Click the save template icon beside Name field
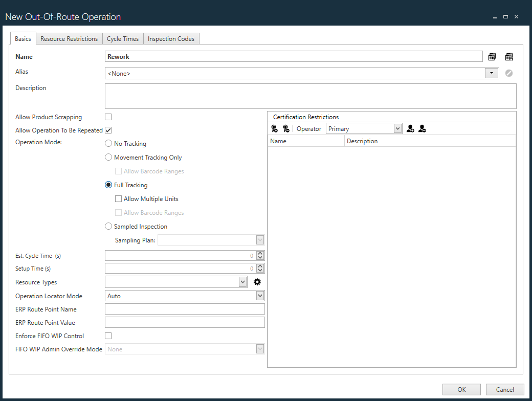Screen dimensions: 532x401 pyautogui.click(x=508, y=56)
